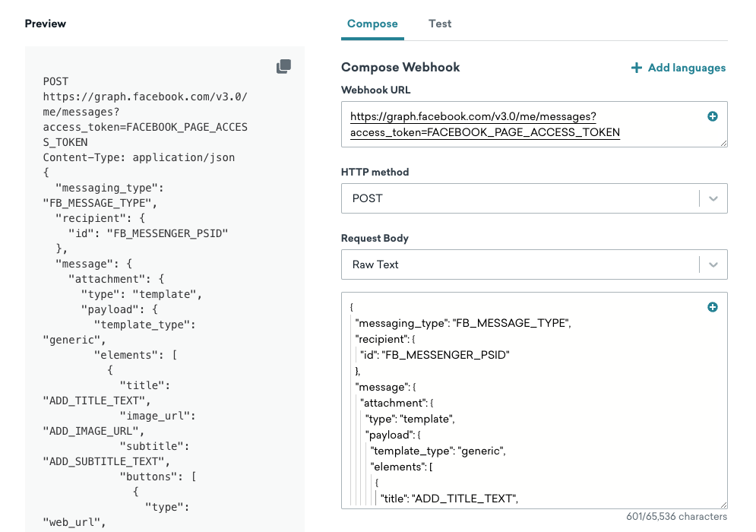Viewport: 756px width, 532px height.
Task: Click the 601/65,536 characters counter
Action: pyautogui.click(x=676, y=517)
